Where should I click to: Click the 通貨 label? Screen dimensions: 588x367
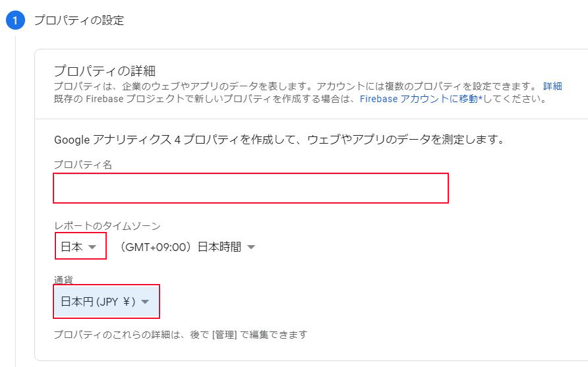coord(63,279)
